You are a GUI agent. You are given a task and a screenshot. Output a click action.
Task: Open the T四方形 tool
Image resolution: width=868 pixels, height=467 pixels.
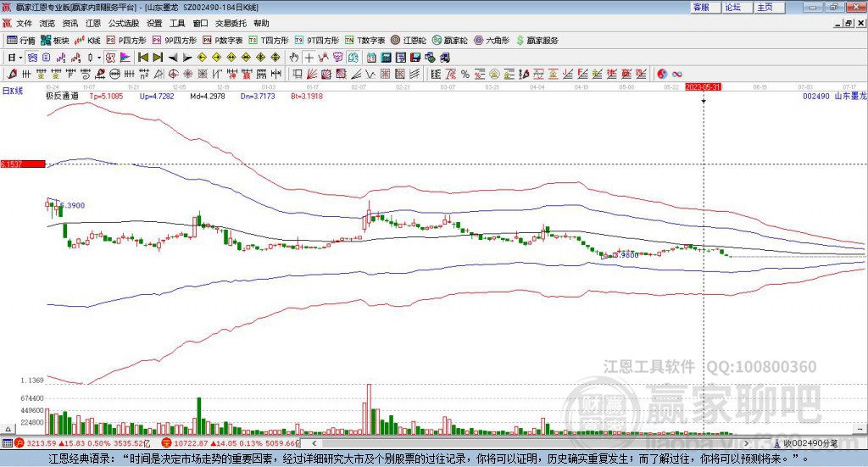tap(269, 41)
